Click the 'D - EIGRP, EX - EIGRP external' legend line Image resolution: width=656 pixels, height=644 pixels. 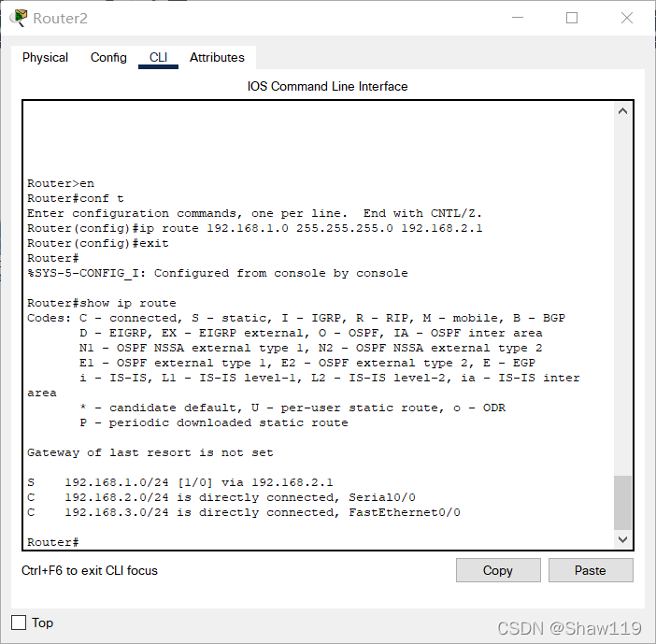tap(311, 333)
